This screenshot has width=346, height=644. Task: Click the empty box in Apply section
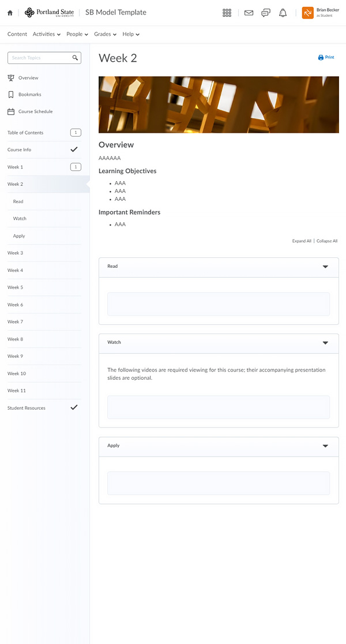[x=219, y=483]
